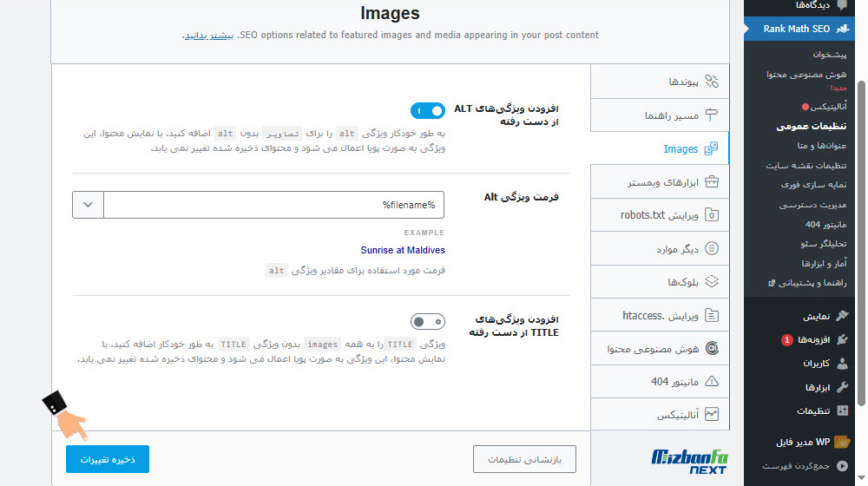Click the links (پیوندها) broken-chain icon
The image size is (868, 486).
pyautogui.click(x=712, y=82)
